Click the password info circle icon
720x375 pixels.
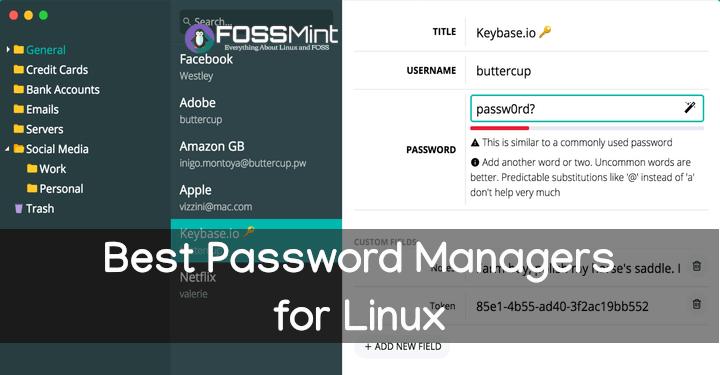(475, 162)
